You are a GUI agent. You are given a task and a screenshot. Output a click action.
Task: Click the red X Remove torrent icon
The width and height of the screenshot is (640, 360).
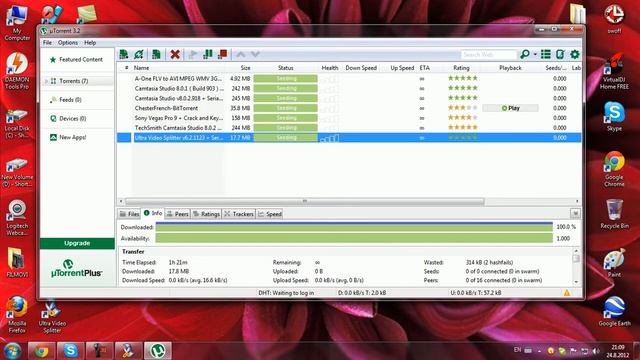click(x=175, y=54)
